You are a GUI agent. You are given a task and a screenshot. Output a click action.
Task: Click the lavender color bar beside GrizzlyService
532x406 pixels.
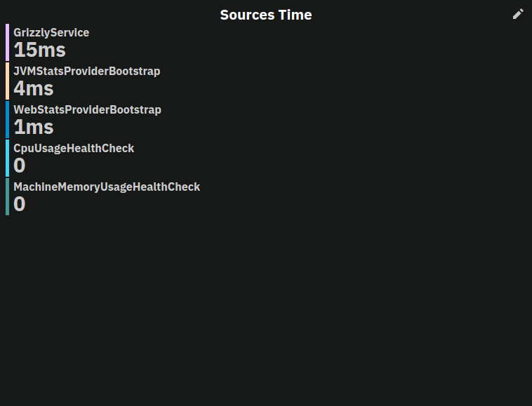pyautogui.click(x=7, y=42)
